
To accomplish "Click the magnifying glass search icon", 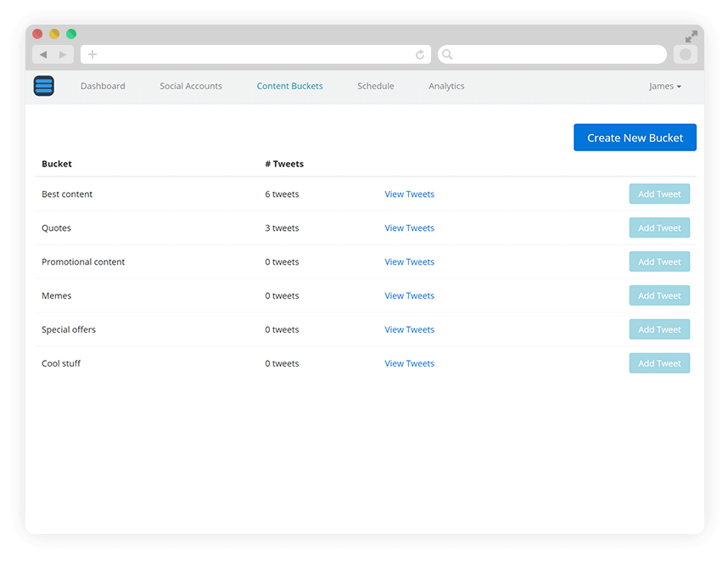I will [447, 54].
